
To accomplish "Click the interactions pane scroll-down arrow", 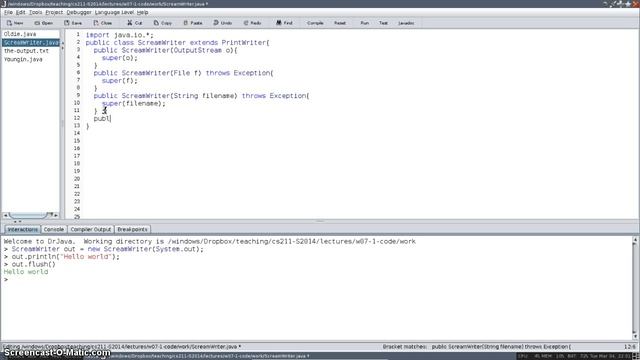I will [635, 336].
